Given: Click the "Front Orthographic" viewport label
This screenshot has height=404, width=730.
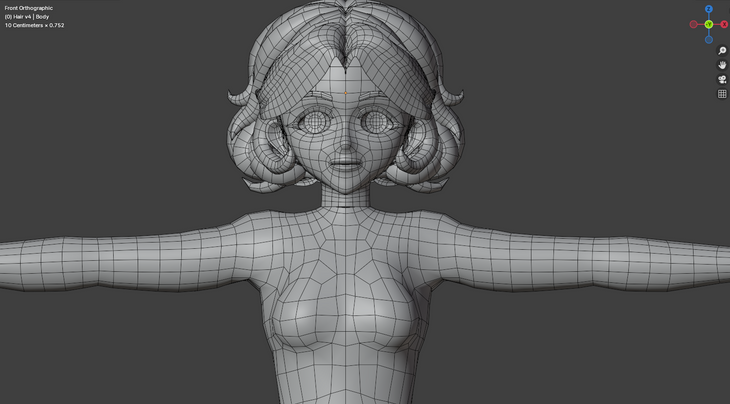Looking at the screenshot, I should pos(28,8).
